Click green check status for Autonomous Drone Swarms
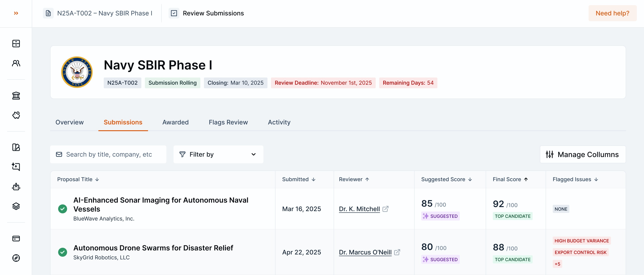 point(63,252)
